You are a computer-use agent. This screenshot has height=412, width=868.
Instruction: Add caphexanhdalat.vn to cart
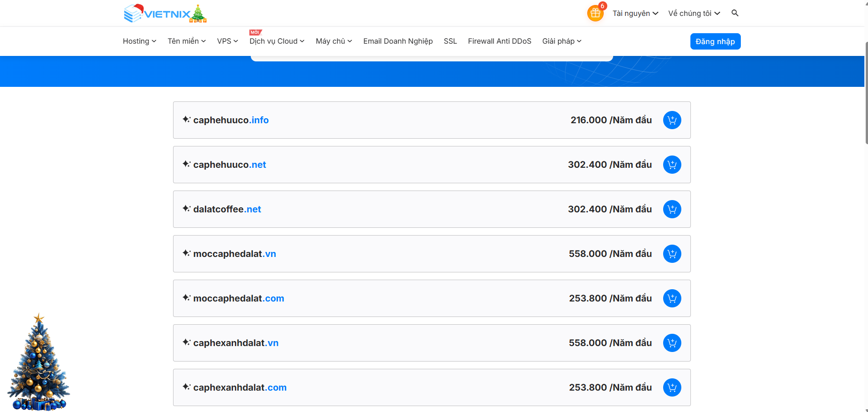coord(672,343)
